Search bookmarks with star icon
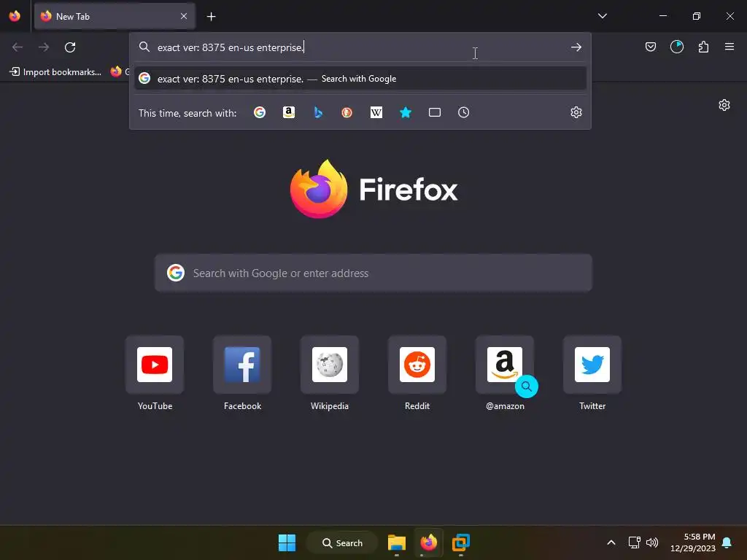 coord(406,112)
